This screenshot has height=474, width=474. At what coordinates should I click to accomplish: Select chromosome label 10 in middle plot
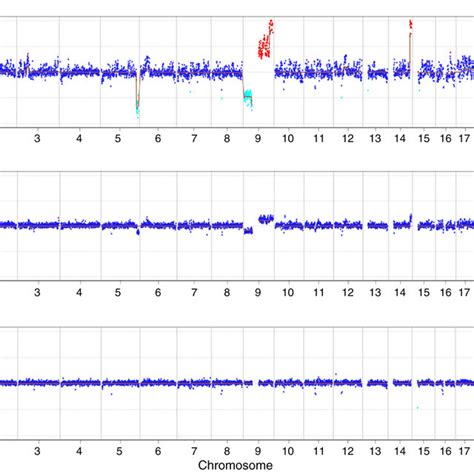click(x=288, y=293)
